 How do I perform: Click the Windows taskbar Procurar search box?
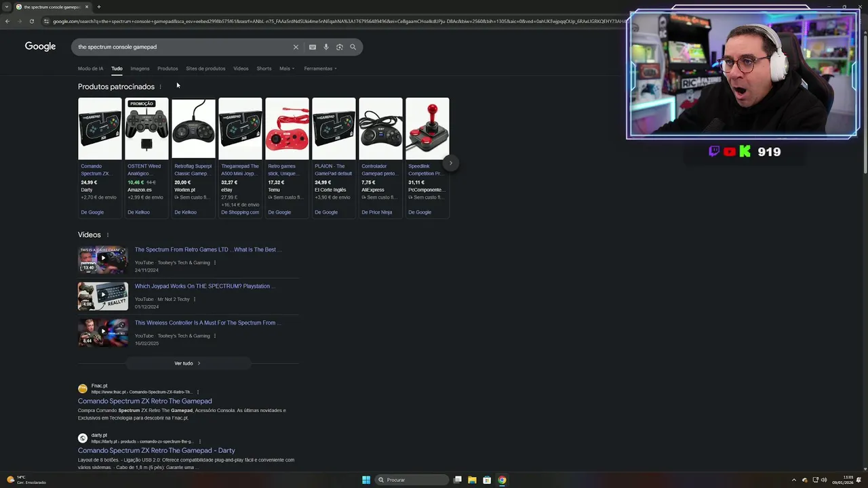click(x=412, y=480)
